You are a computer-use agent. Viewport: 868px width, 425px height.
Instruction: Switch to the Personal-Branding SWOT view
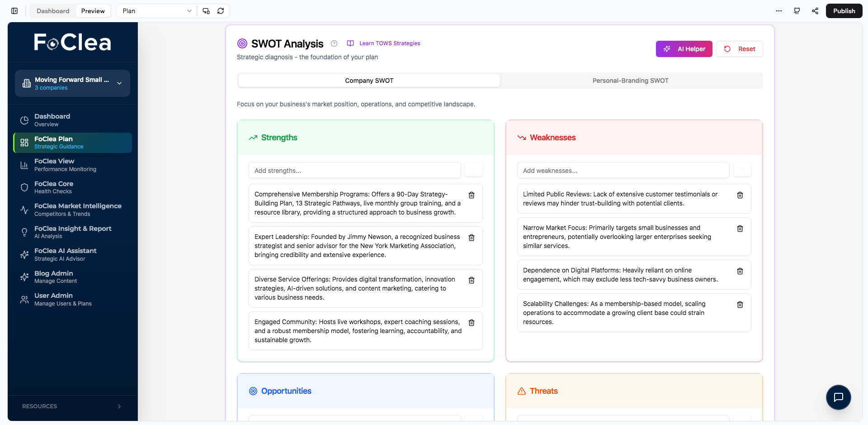click(630, 80)
